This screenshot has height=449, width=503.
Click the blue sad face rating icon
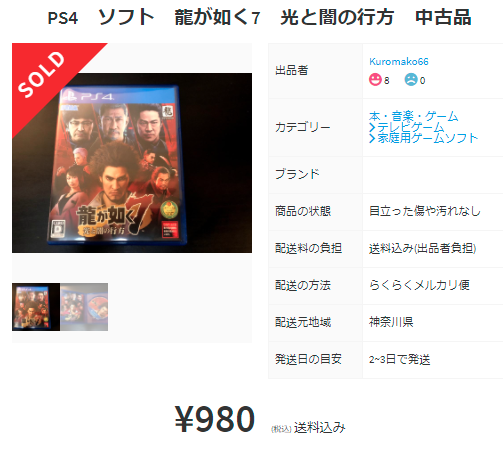tap(411, 79)
